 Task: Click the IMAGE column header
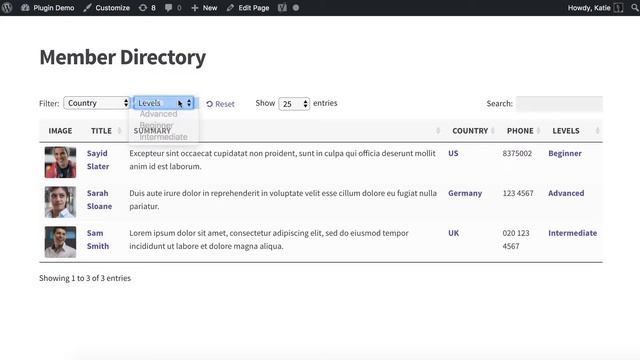click(x=60, y=131)
